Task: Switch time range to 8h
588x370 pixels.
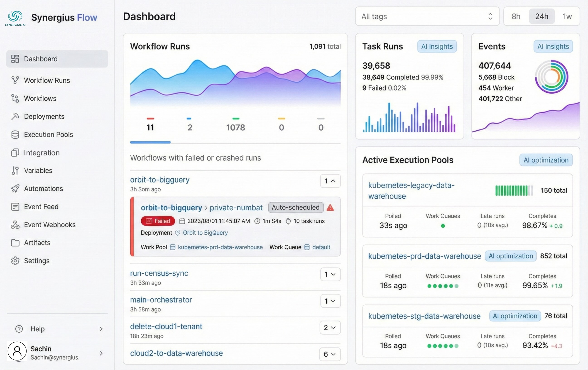Action: 516,16
